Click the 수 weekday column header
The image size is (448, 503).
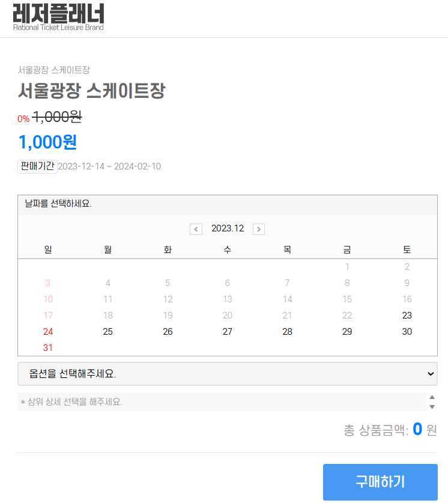(x=227, y=249)
